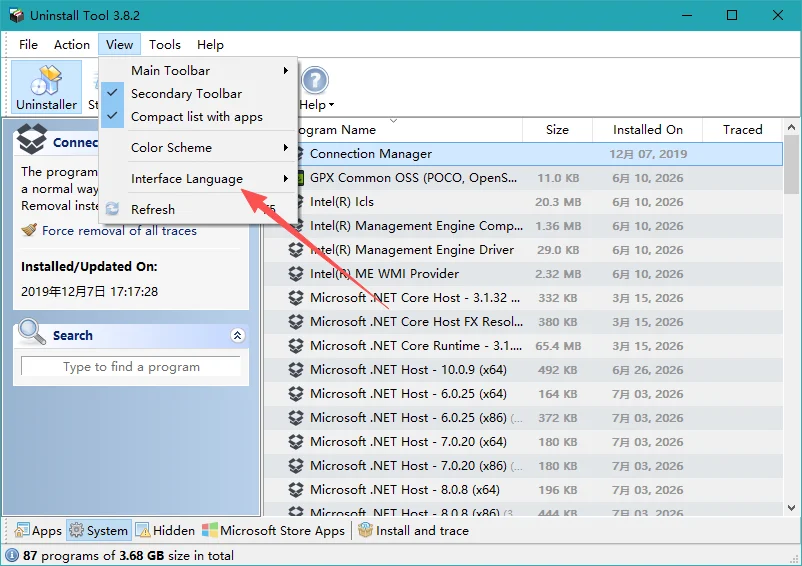
Task: Select the Connection Manager row
Action: [x=523, y=154]
